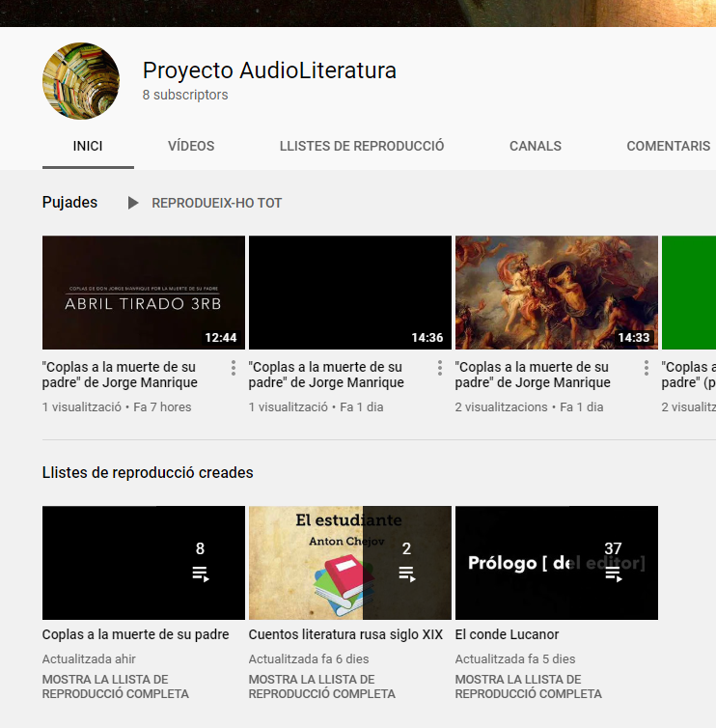This screenshot has height=728, width=716.
Task: Click playlist icon on El estudiante thumbnail
Action: 406,574
